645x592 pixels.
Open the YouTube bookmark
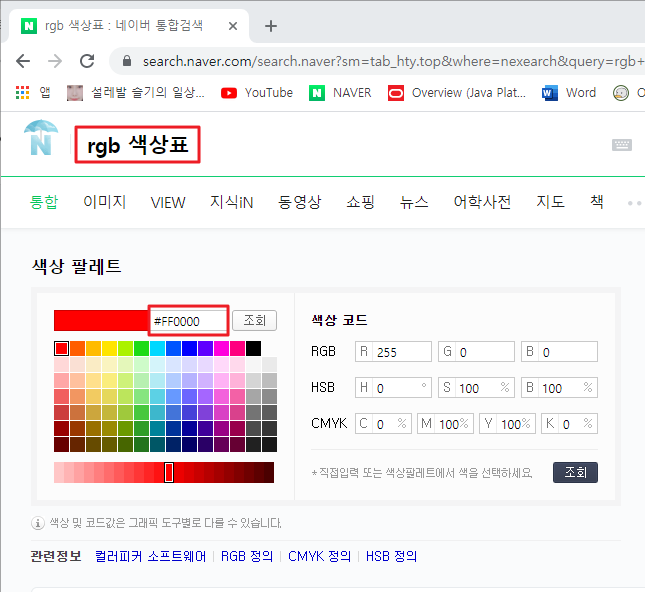pos(257,93)
